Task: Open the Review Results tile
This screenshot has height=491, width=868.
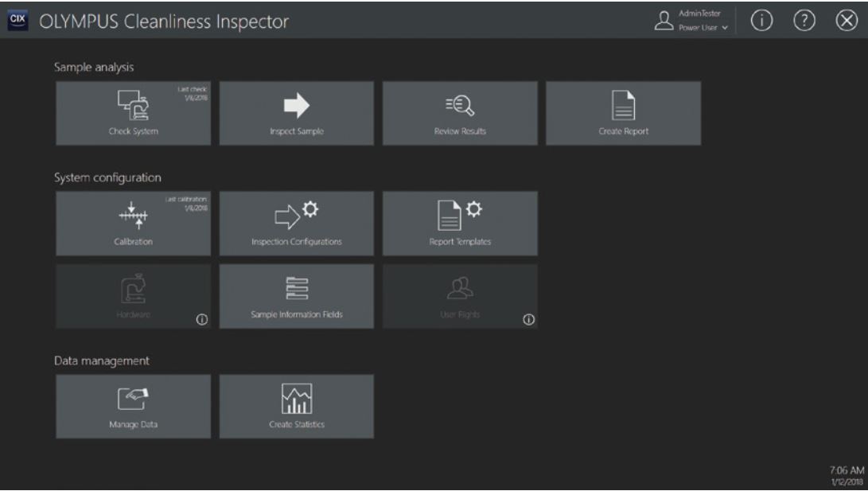Action: point(460,114)
